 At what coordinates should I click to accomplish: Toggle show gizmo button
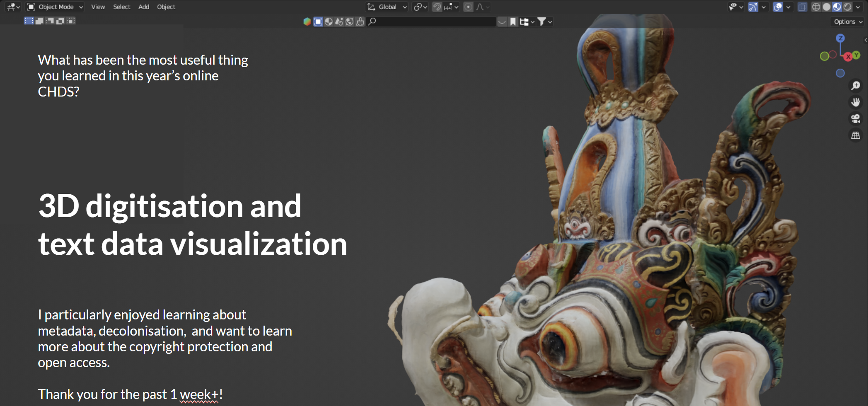[x=753, y=7]
